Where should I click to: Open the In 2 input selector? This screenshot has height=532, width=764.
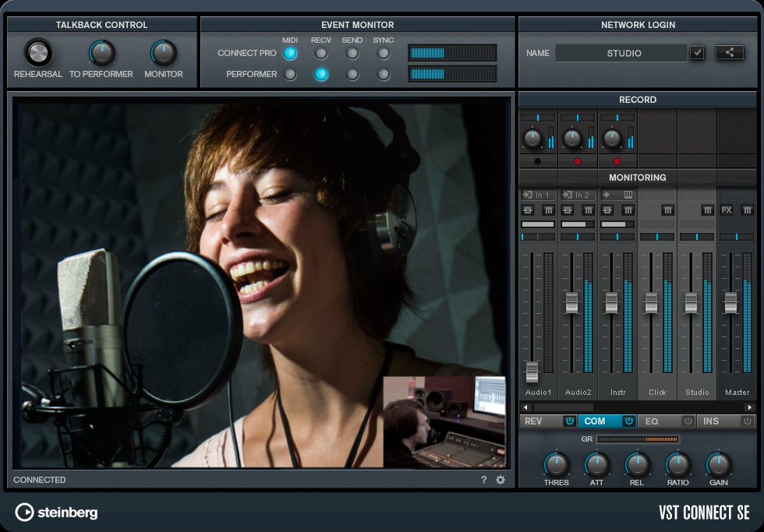tap(578, 195)
